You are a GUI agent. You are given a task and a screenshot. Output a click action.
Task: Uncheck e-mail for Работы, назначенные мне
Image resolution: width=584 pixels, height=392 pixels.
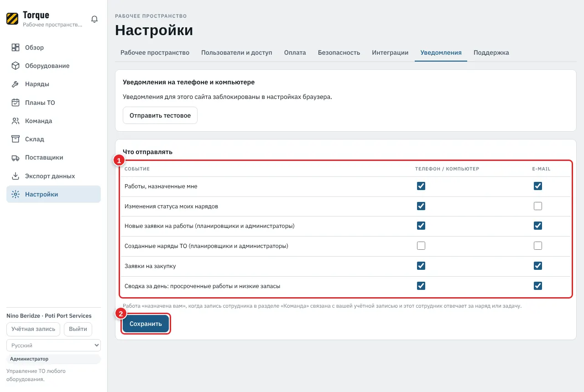[x=538, y=186]
